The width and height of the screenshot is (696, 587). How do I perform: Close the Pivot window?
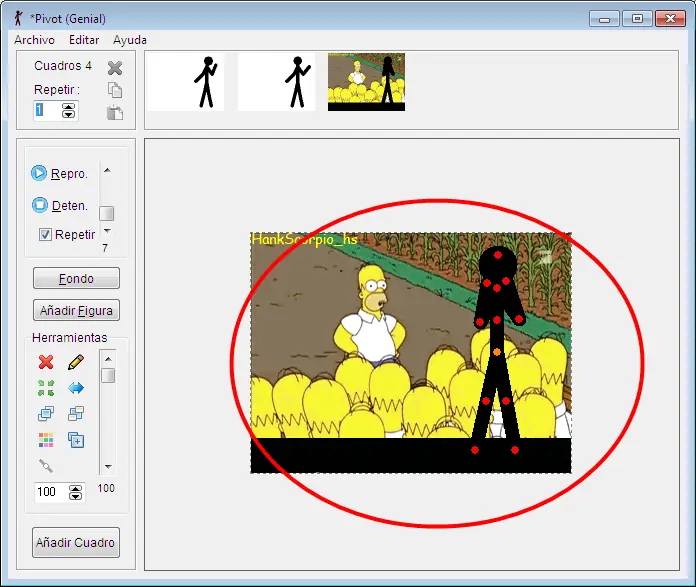[x=670, y=19]
